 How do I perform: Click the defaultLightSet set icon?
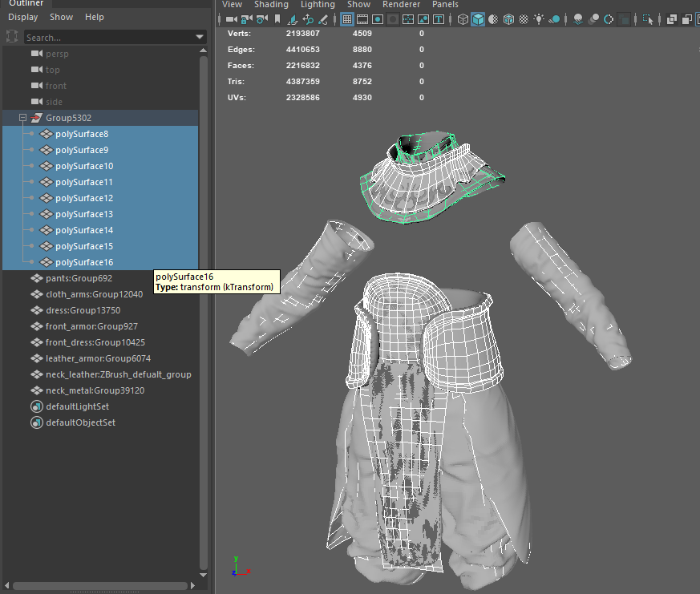tap(36, 406)
